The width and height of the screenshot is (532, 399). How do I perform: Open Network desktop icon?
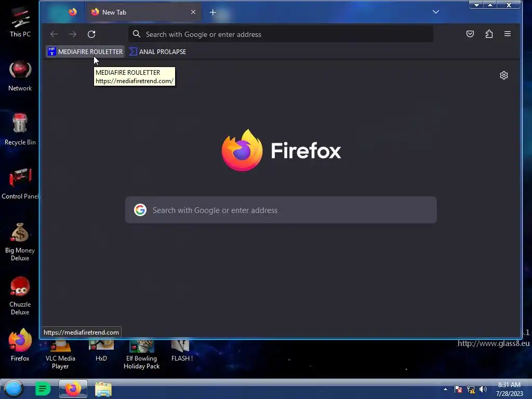click(20, 76)
